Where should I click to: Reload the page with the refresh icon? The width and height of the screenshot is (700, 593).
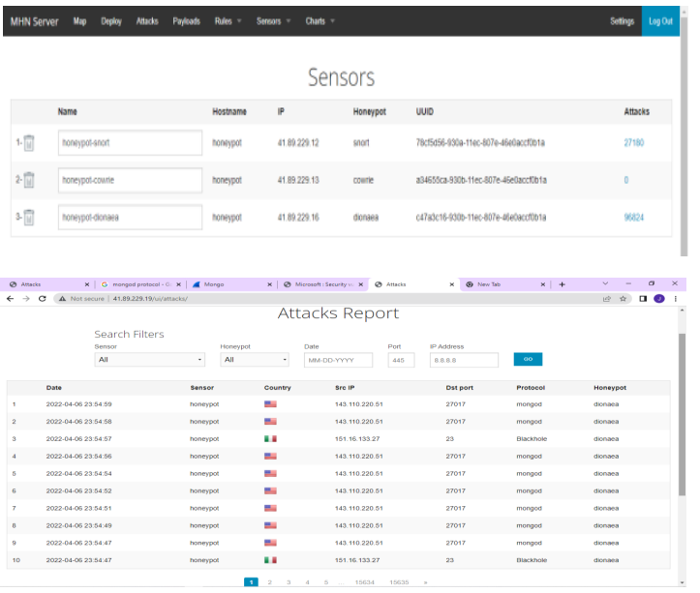click(x=42, y=299)
